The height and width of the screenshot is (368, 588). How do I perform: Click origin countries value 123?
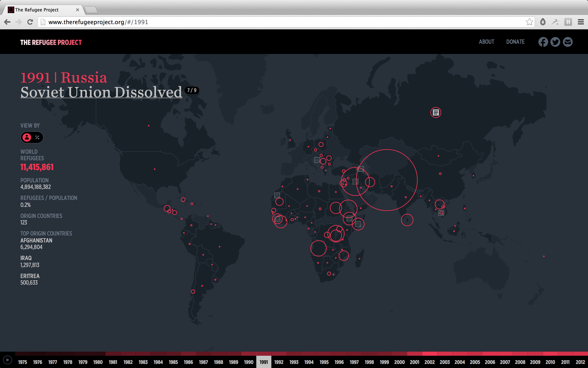(24, 222)
